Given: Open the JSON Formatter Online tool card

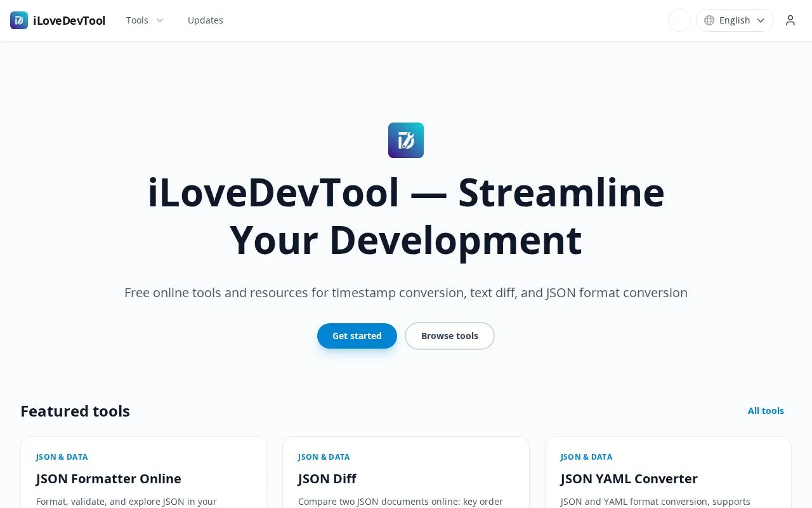Looking at the screenshot, I should pos(143,472).
